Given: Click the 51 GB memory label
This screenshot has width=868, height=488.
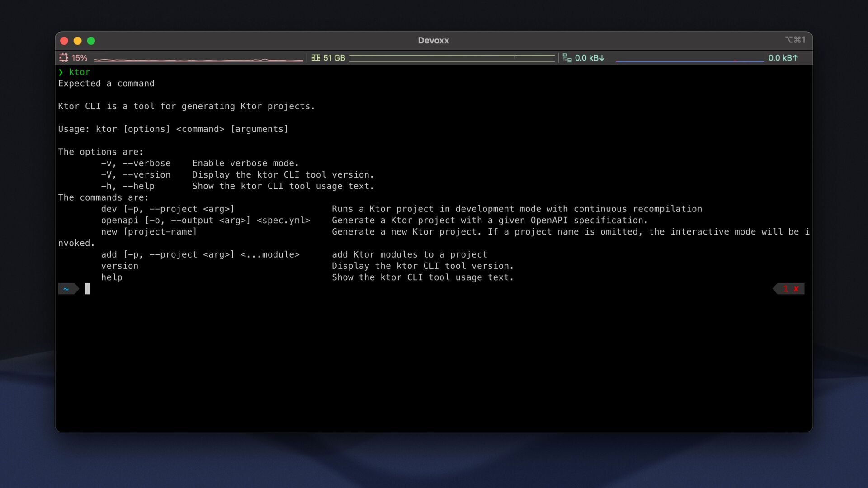Looking at the screenshot, I should (x=334, y=58).
